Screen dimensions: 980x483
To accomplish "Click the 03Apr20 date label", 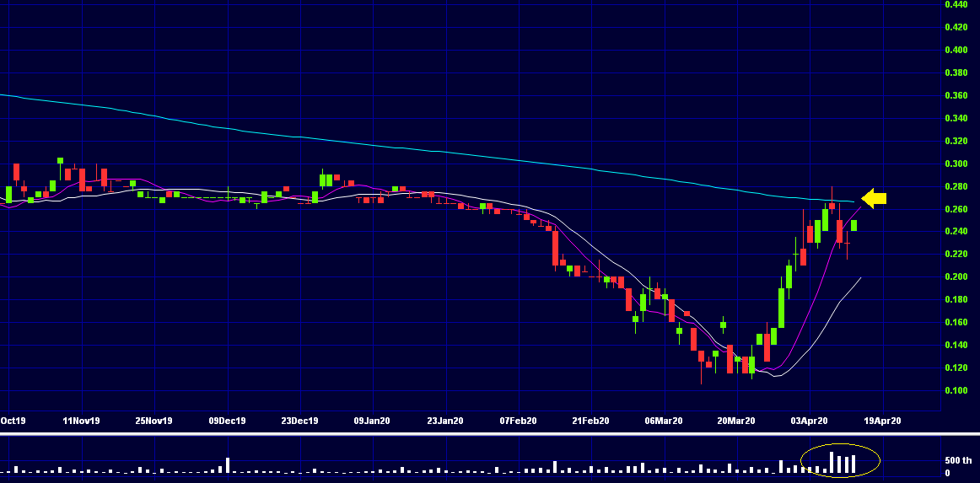I will (x=810, y=421).
